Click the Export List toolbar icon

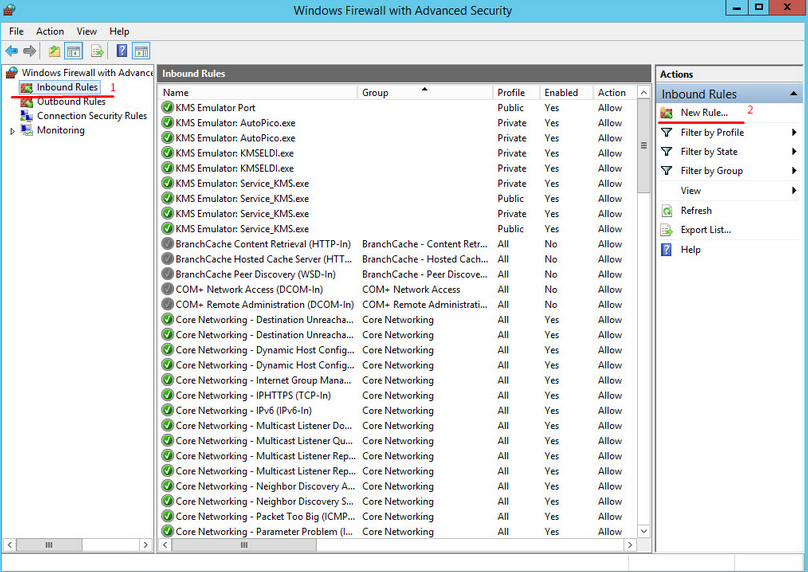tap(97, 51)
